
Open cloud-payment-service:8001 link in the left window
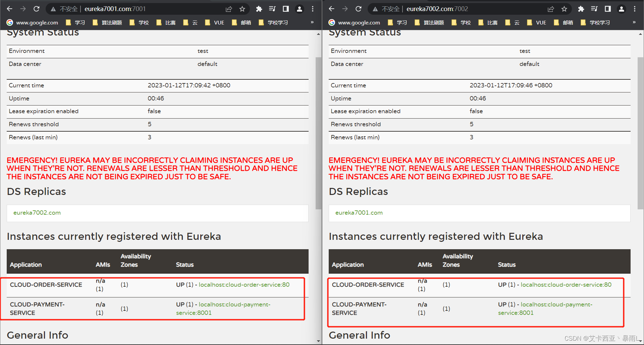pos(223,308)
